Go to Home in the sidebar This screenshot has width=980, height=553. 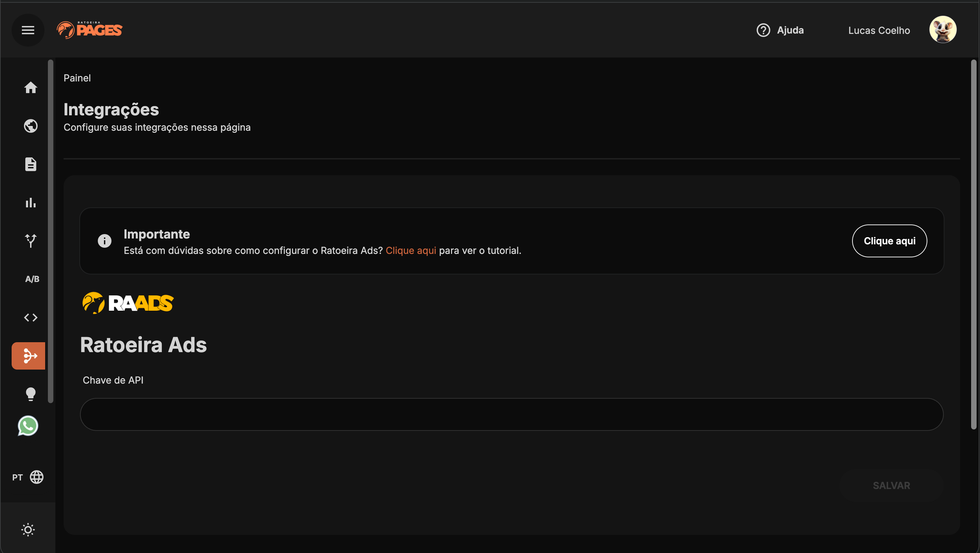(x=31, y=88)
